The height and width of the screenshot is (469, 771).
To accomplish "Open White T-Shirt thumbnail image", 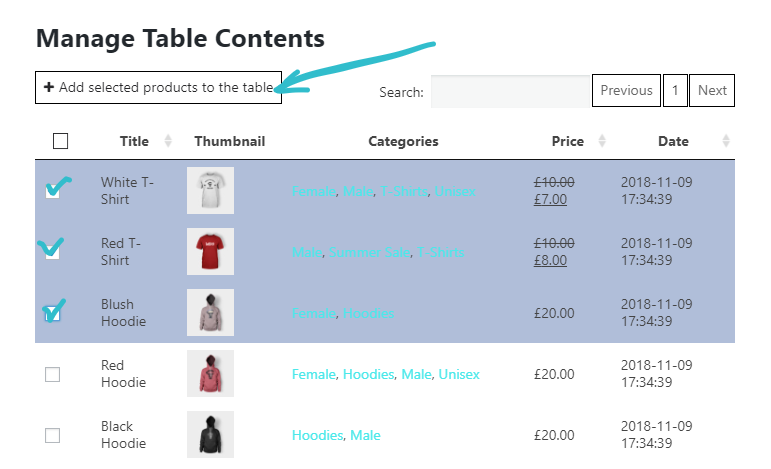I will pos(210,190).
